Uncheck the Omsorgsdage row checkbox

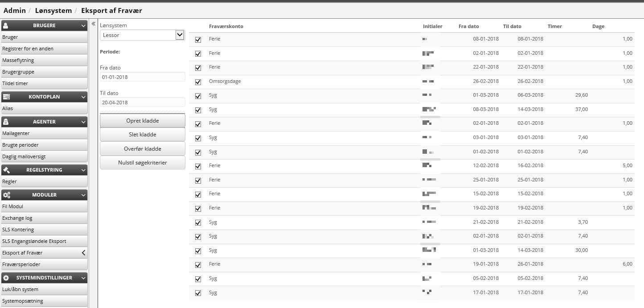(198, 82)
